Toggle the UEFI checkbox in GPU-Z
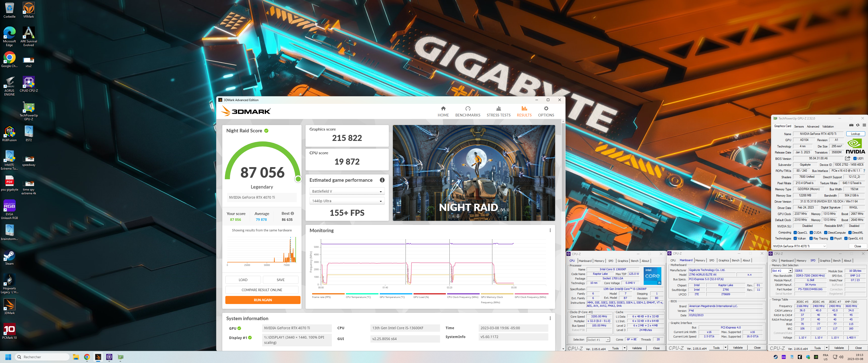This screenshot has height=363, width=868. point(855,159)
